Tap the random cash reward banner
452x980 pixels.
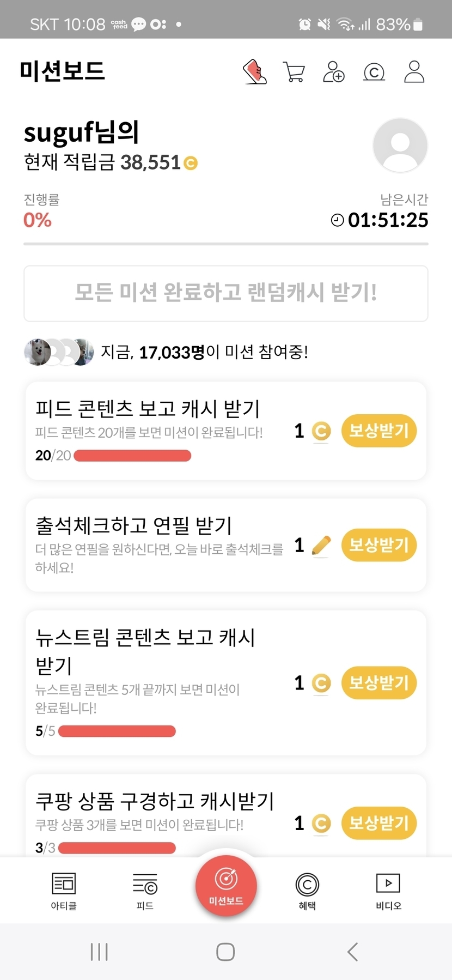225,293
